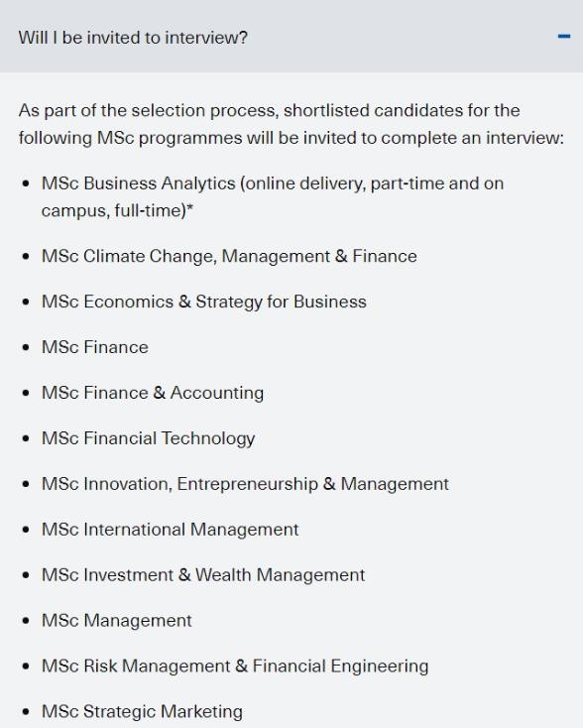Click MSc Financial Technology text
Viewport: 583px width, 728px height.
(148, 438)
